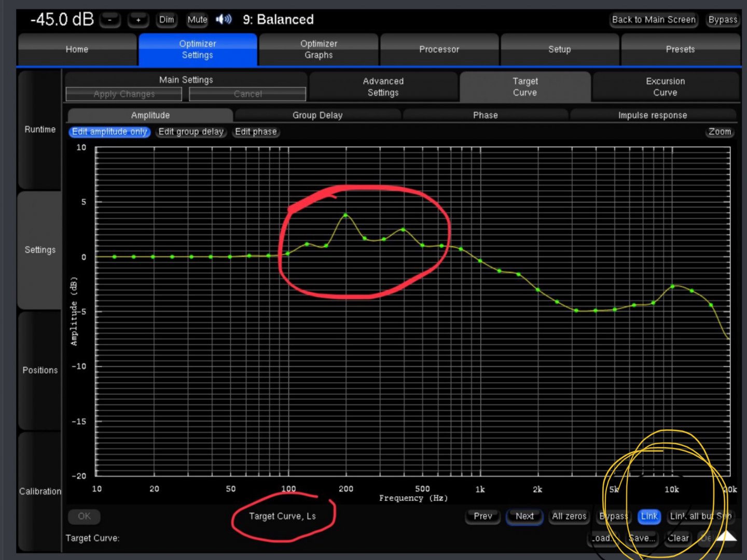The image size is (747, 560).
Task: Click the -45.0 dB volume readout
Action: coord(62,20)
